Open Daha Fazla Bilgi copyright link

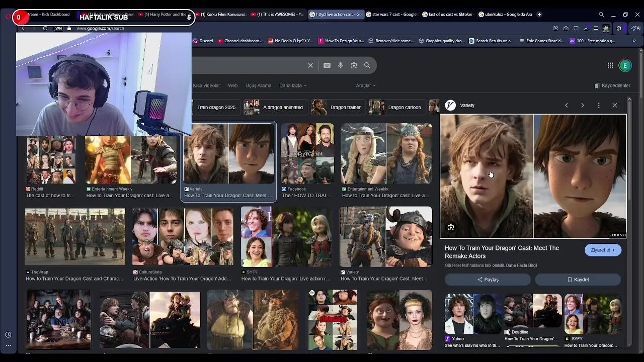pyautogui.click(x=521, y=265)
